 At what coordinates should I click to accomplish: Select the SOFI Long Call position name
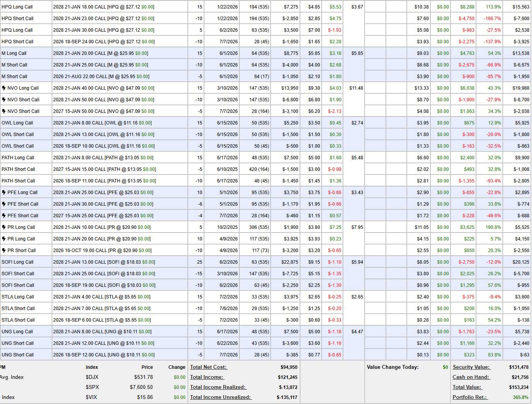pyautogui.click(x=17, y=262)
